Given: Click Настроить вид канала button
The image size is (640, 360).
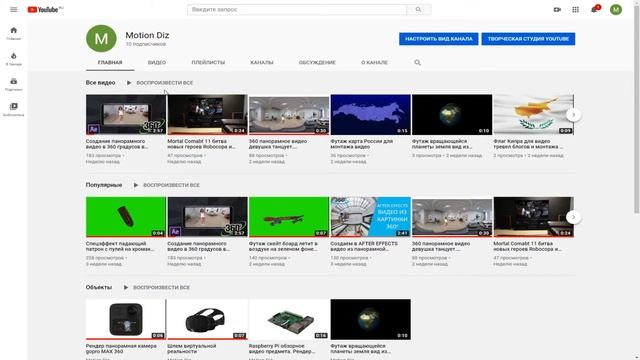Looking at the screenshot, I should point(439,39).
